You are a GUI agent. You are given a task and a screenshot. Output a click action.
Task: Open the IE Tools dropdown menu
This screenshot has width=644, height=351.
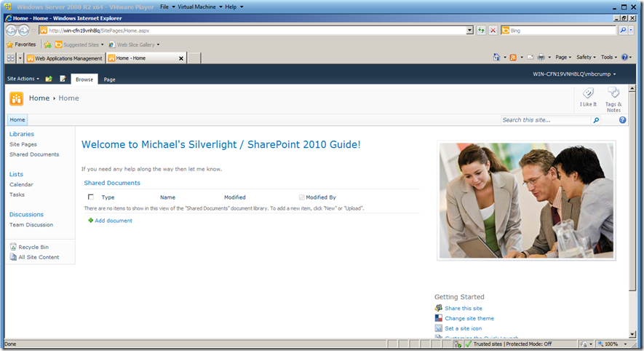609,57
